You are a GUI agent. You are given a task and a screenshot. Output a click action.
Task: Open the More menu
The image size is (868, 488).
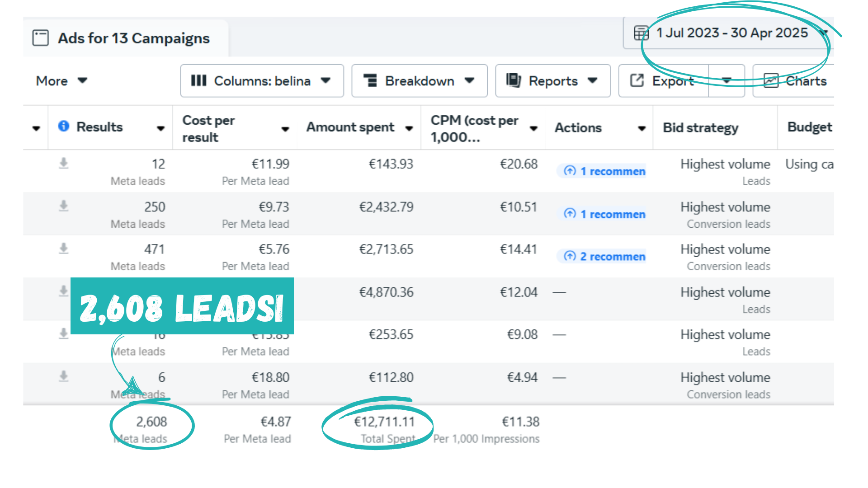(61, 81)
